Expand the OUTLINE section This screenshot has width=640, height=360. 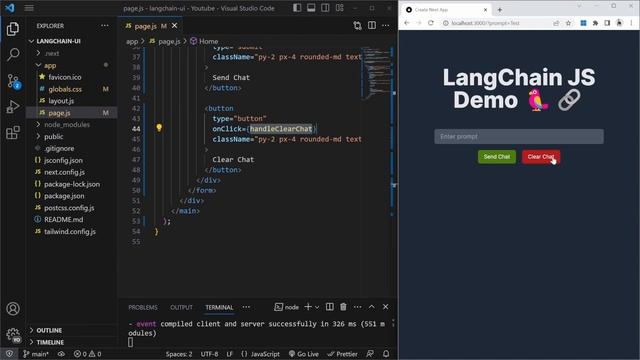tap(49, 330)
